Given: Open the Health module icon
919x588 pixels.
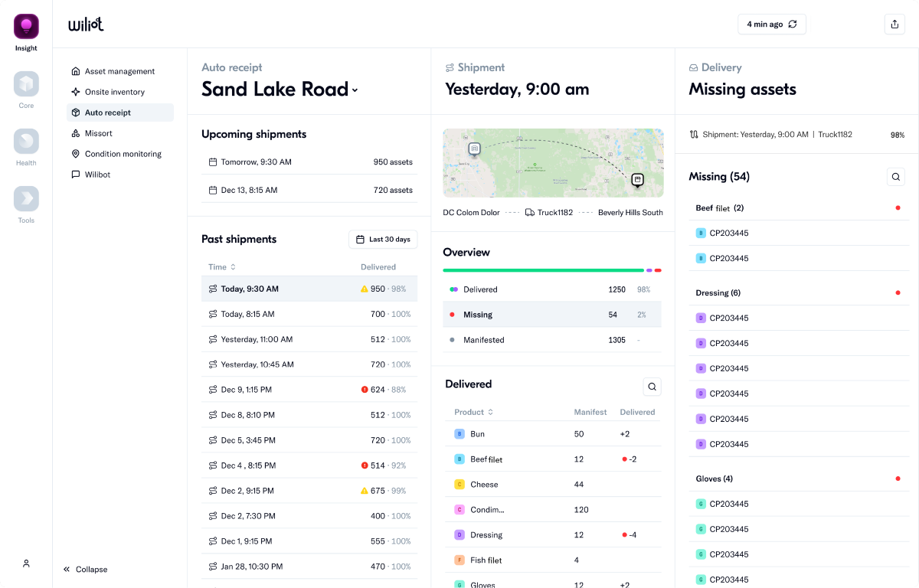Looking at the screenshot, I should (x=26, y=142).
